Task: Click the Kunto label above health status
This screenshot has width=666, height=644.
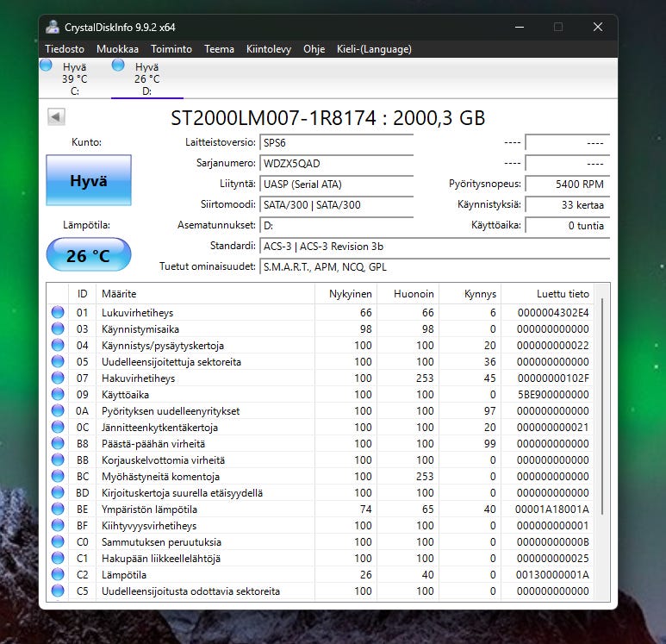Action: coord(87,142)
